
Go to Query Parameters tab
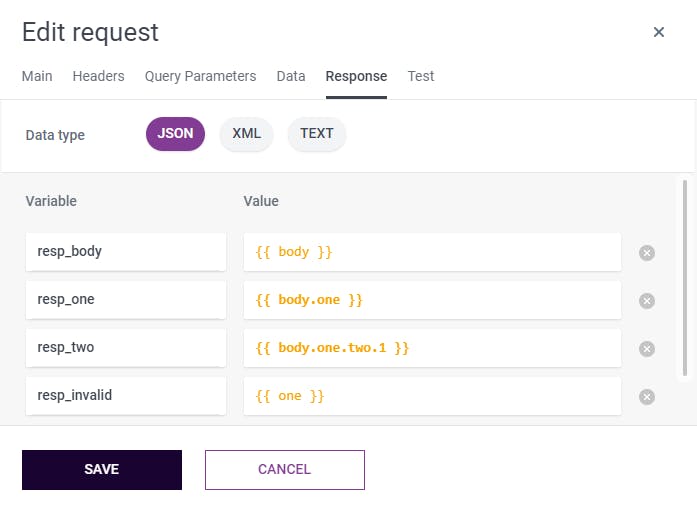click(200, 76)
